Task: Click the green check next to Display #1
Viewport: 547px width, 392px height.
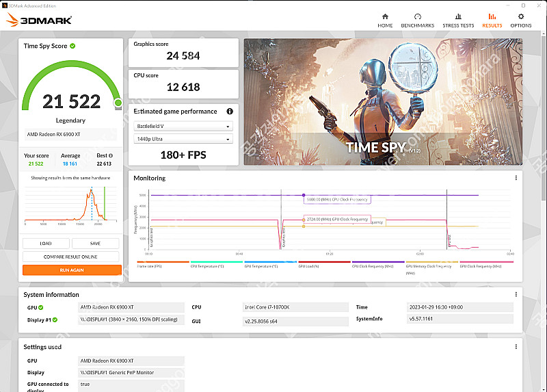Action: pos(55,319)
